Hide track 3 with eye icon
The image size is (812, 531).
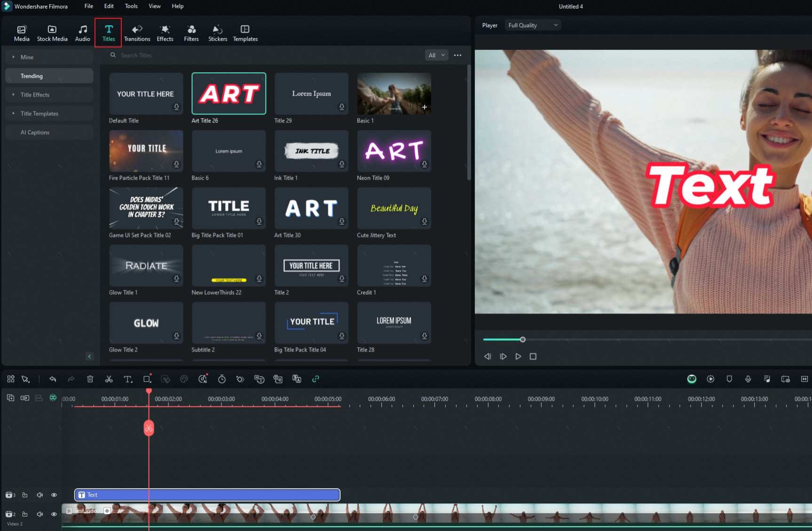pos(54,495)
